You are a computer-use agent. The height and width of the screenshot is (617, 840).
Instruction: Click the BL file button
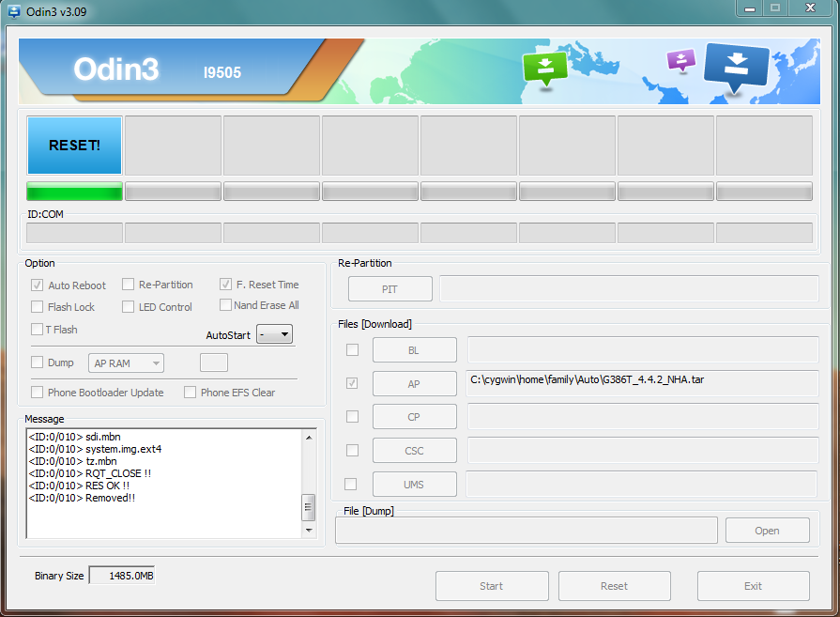coord(415,350)
